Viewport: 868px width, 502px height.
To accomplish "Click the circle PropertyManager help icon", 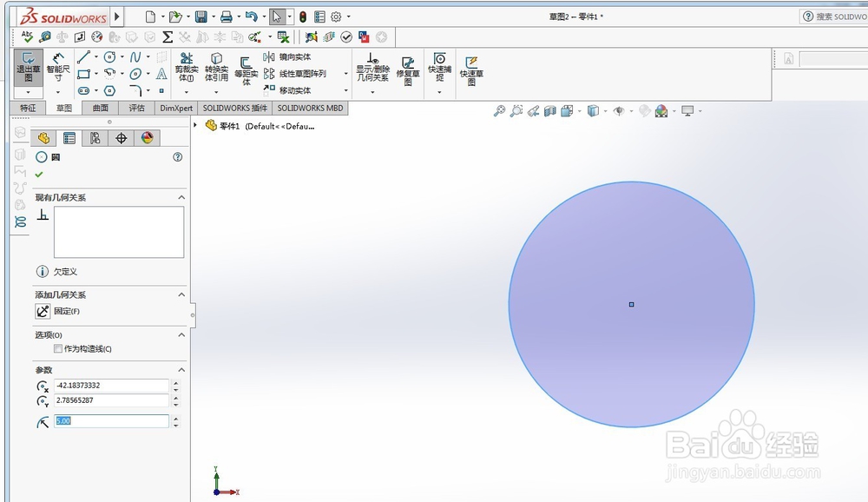I will tap(178, 157).
